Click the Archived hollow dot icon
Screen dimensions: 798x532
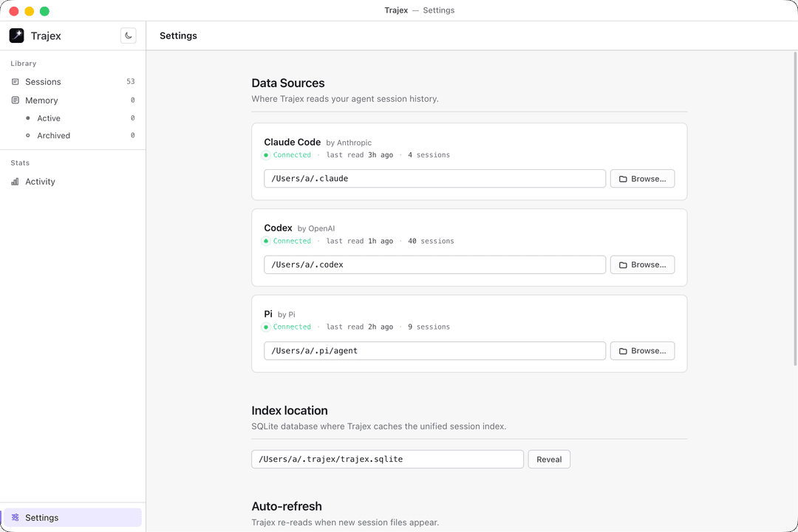pos(28,135)
